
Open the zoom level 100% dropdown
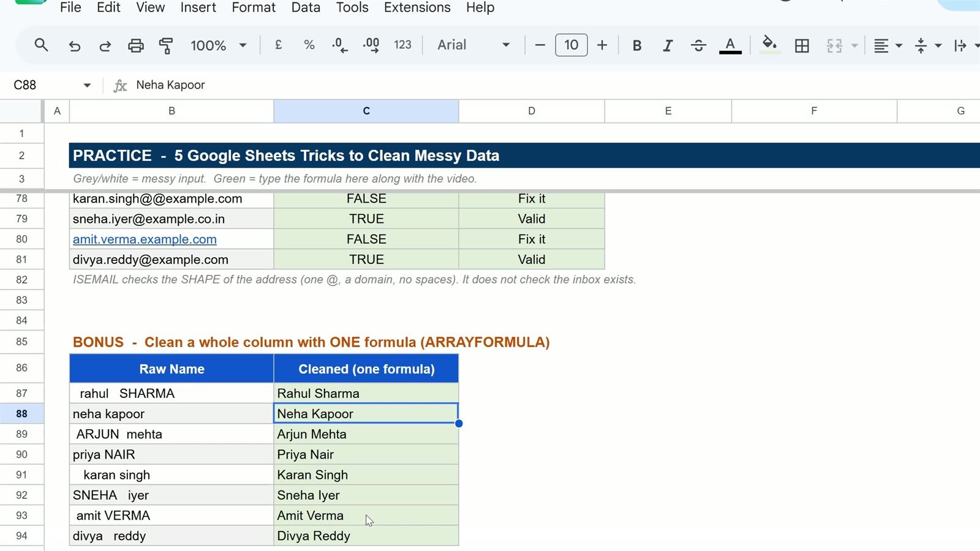(218, 45)
